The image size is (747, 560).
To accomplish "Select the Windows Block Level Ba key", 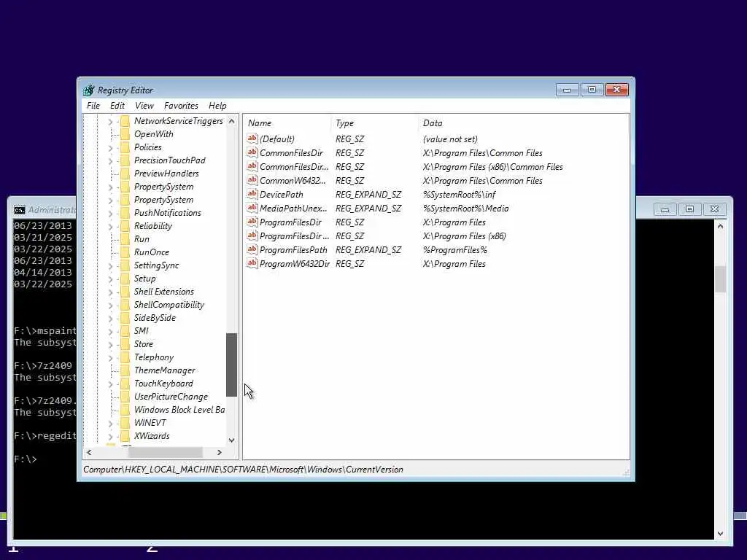I will point(179,410).
